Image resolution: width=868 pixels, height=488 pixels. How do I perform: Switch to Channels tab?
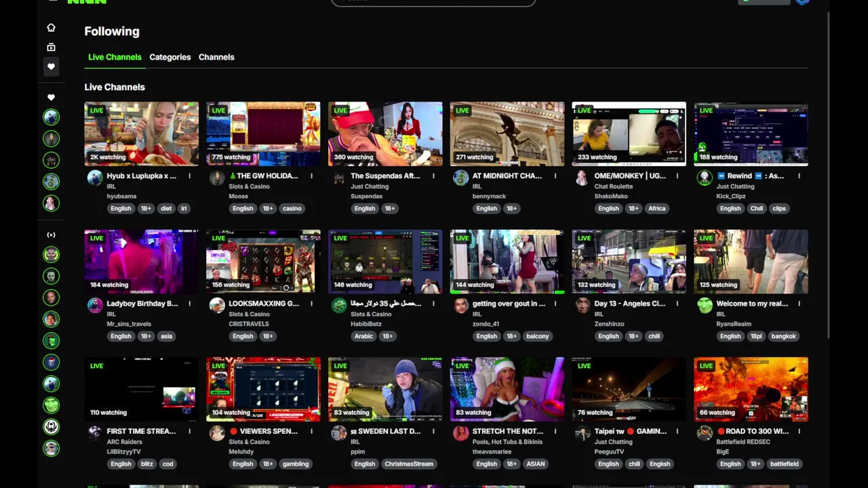216,57
